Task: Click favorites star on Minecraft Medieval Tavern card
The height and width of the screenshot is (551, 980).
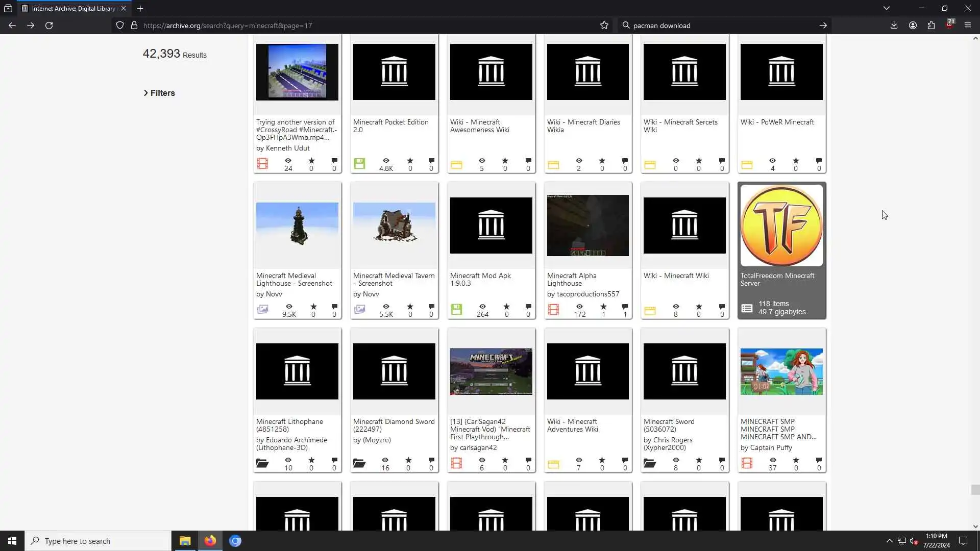Action: pos(410,307)
